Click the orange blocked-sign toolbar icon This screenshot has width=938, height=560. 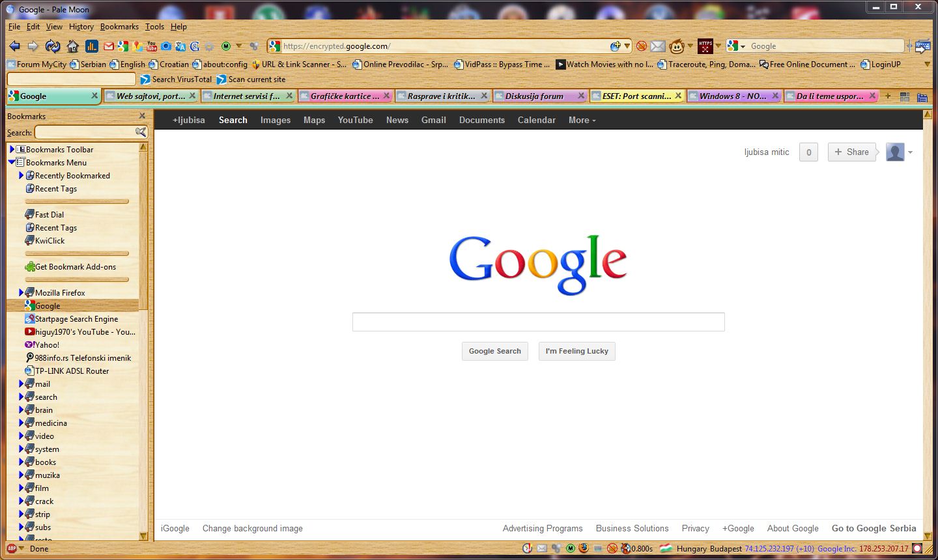click(642, 46)
